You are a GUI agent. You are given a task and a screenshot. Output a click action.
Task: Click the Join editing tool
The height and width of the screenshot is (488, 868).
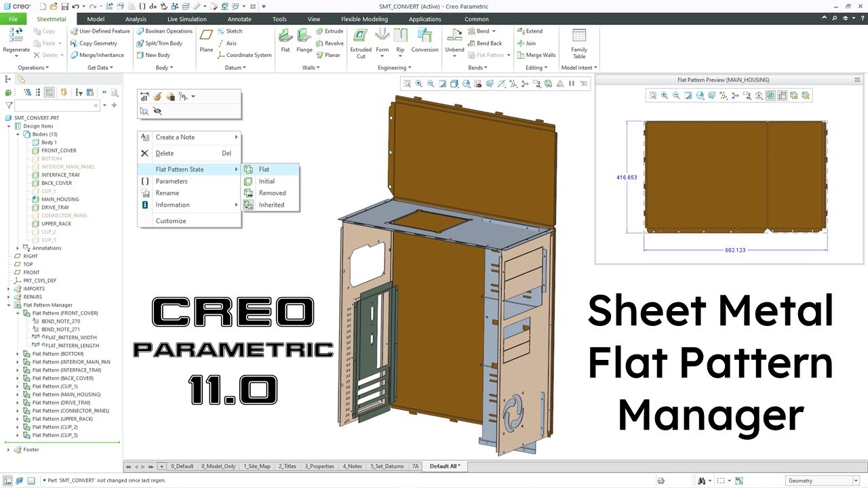click(526, 43)
